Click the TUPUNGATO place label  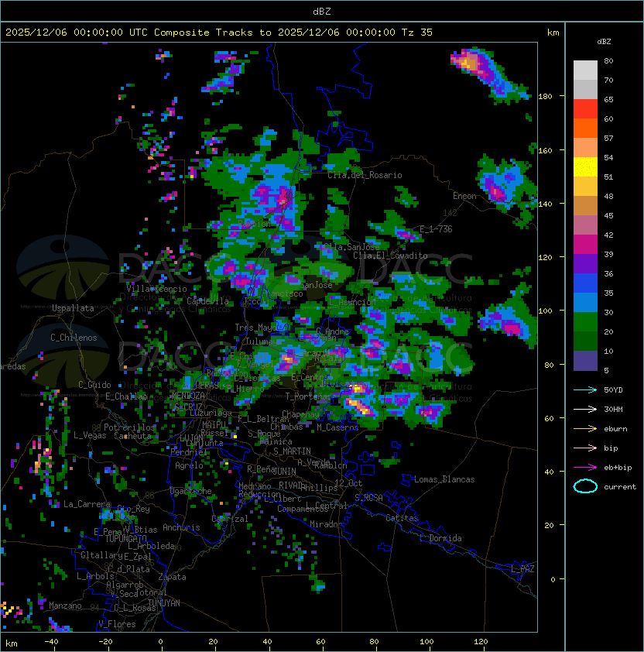click(x=125, y=538)
